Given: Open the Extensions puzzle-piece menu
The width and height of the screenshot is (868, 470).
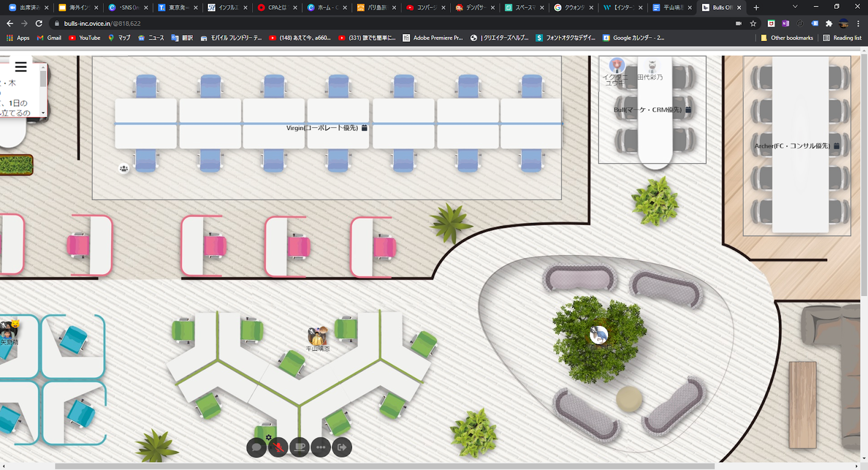Looking at the screenshot, I should (829, 23).
